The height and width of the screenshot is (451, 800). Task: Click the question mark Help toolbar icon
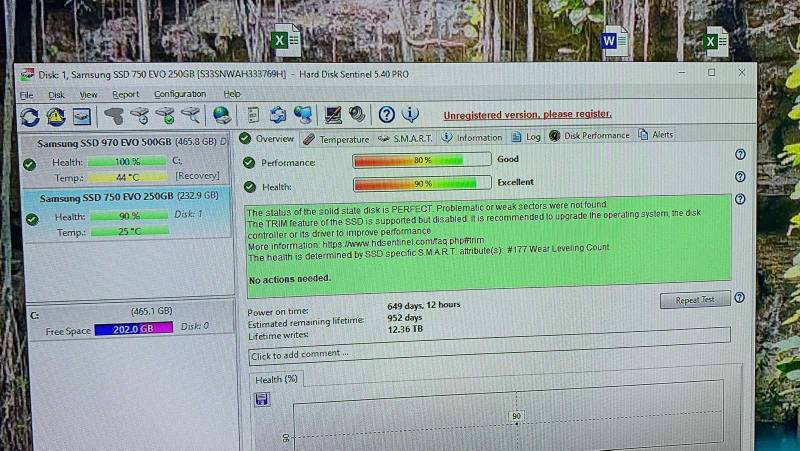pyautogui.click(x=386, y=114)
